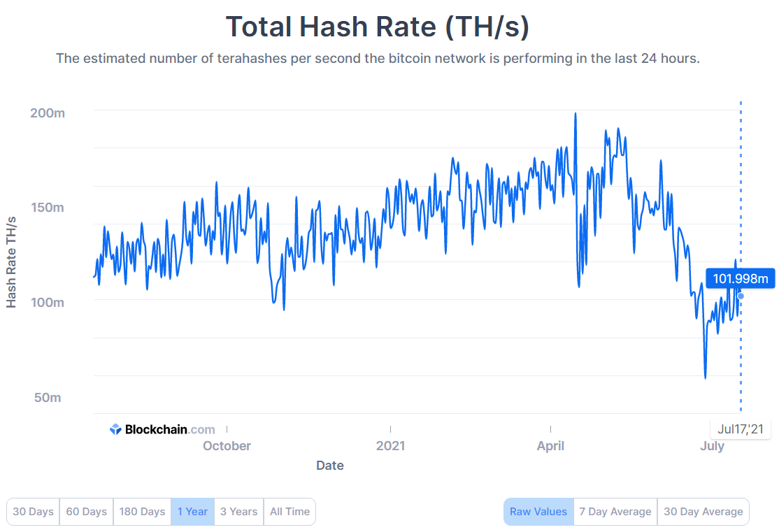
Task: Click the 101.998m value tooltip
Action: [741, 279]
